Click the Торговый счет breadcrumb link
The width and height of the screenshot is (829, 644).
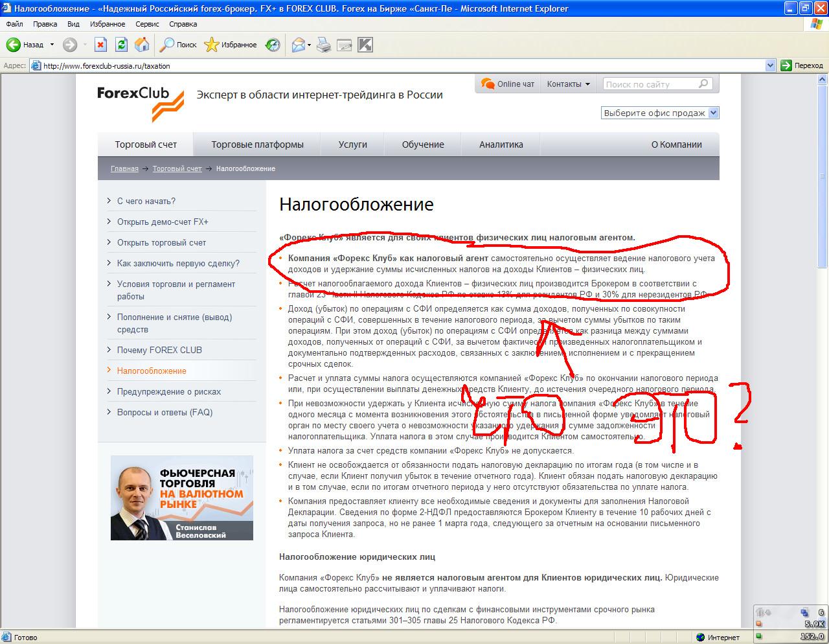click(177, 168)
